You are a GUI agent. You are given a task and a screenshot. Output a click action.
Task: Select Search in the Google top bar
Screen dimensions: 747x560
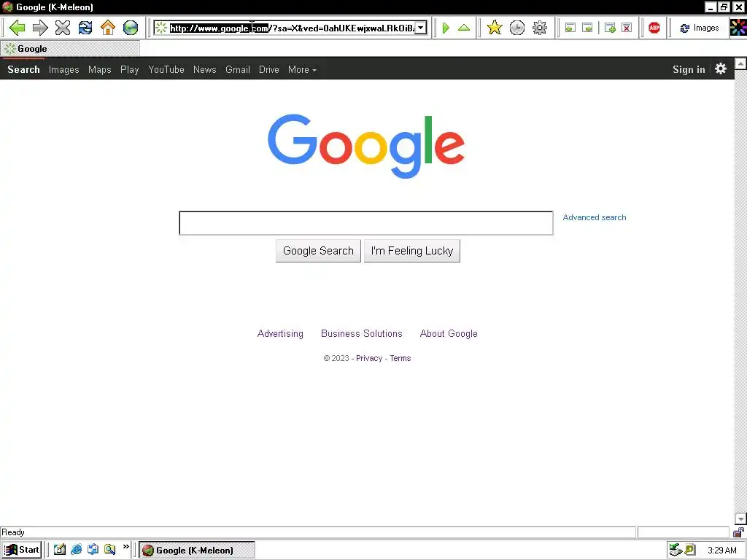[23, 69]
